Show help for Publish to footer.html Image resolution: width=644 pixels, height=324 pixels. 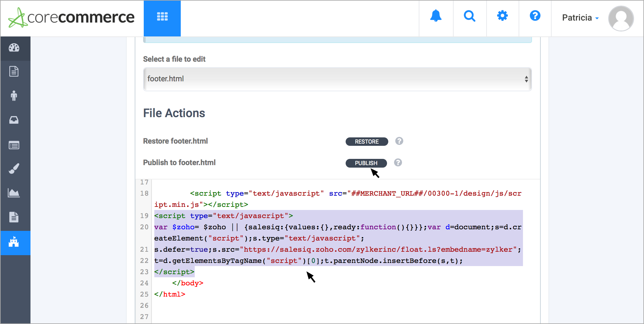[398, 163]
